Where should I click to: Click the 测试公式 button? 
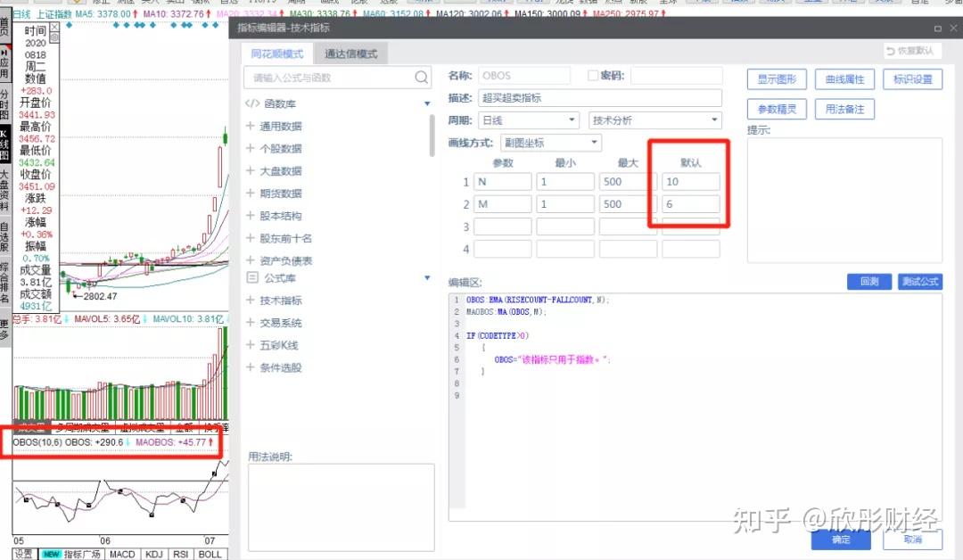click(x=919, y=281)
